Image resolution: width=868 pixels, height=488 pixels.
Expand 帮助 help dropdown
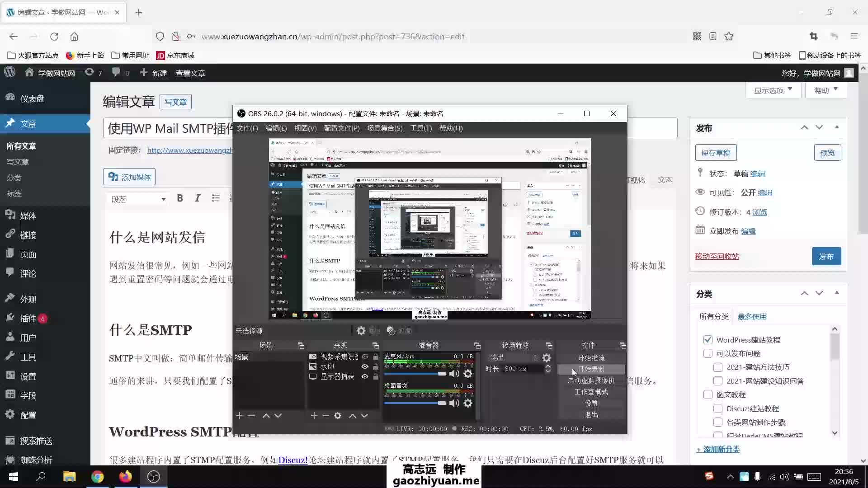(826, 90)
